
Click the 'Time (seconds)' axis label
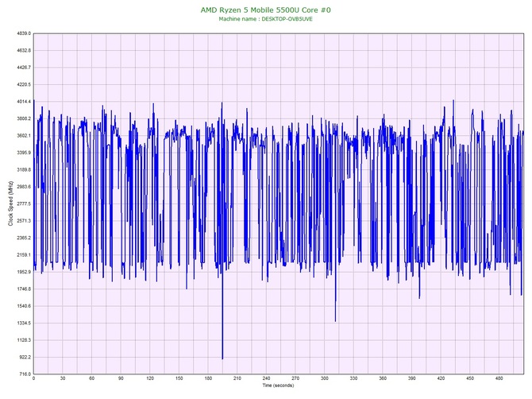(278, 385)
